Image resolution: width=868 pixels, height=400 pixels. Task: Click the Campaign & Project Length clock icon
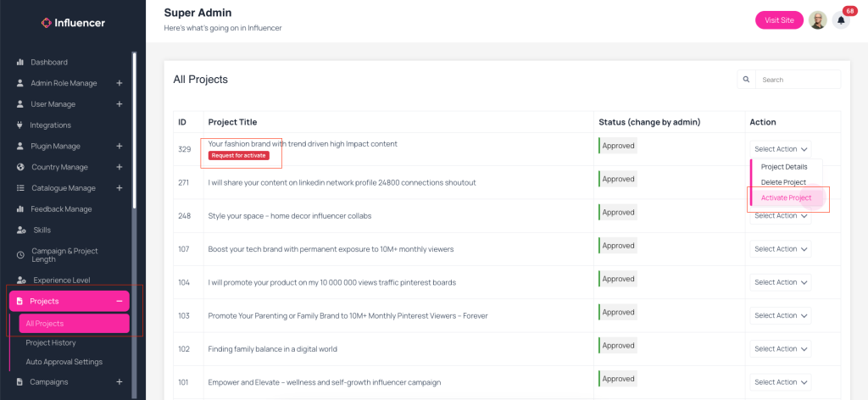click(x=20, y=255)
